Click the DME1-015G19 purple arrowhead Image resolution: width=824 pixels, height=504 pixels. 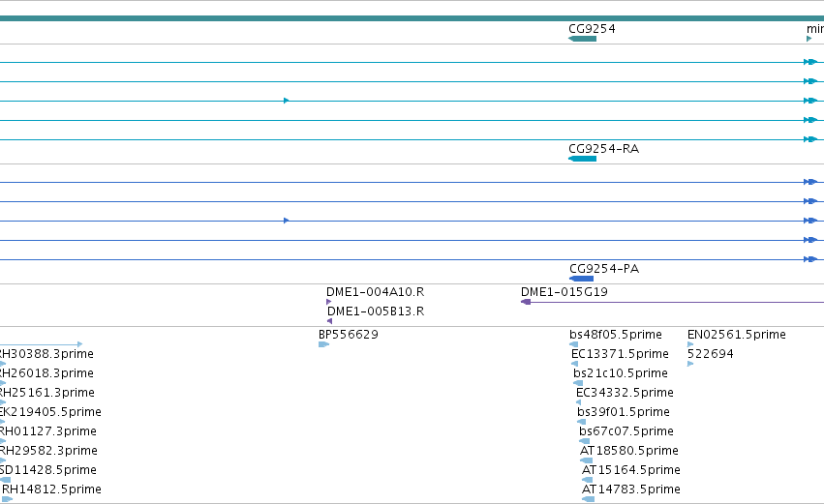pos(526,302)
